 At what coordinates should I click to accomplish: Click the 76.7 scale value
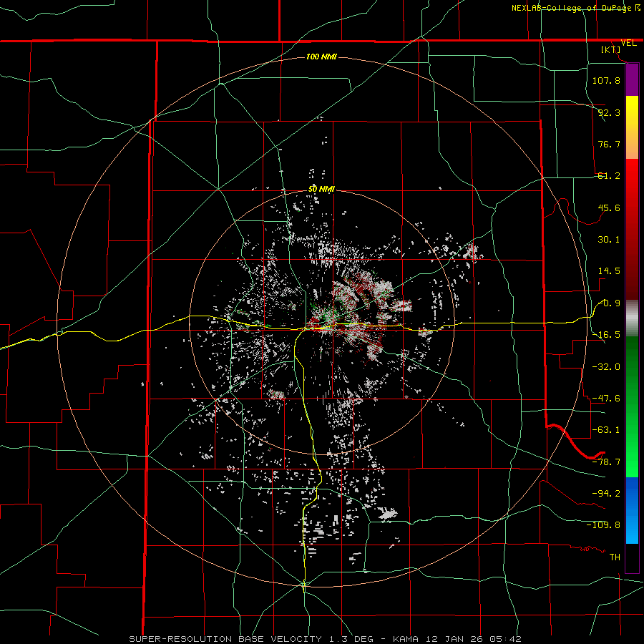[609, 144]
